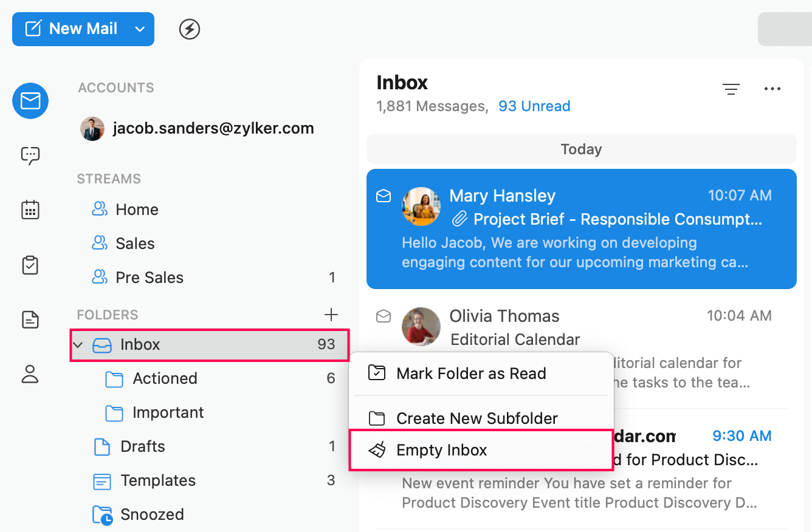
Task: Open the Contacts icon in sidebar
Action: (30, 374)
